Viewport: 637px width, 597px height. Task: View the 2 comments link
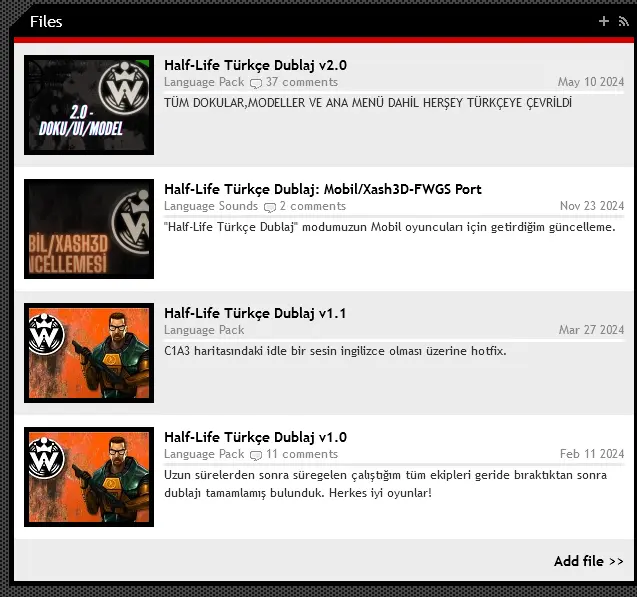[x=313, y=206]
